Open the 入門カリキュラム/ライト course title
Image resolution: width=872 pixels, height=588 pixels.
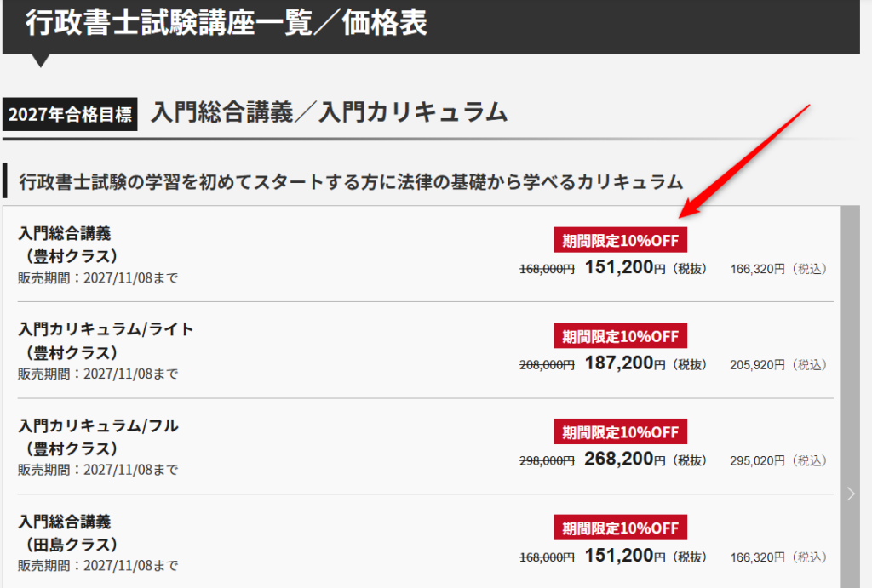tap(106, 329)
